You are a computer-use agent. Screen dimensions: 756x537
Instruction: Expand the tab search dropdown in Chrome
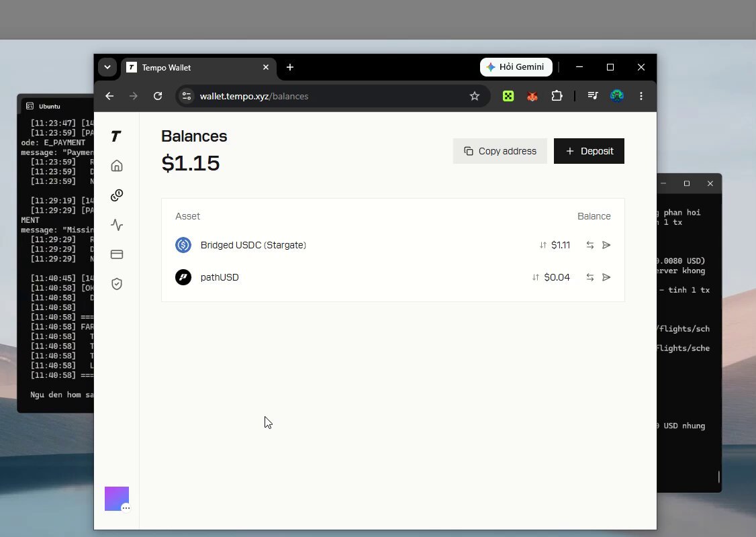click(107, 68)
